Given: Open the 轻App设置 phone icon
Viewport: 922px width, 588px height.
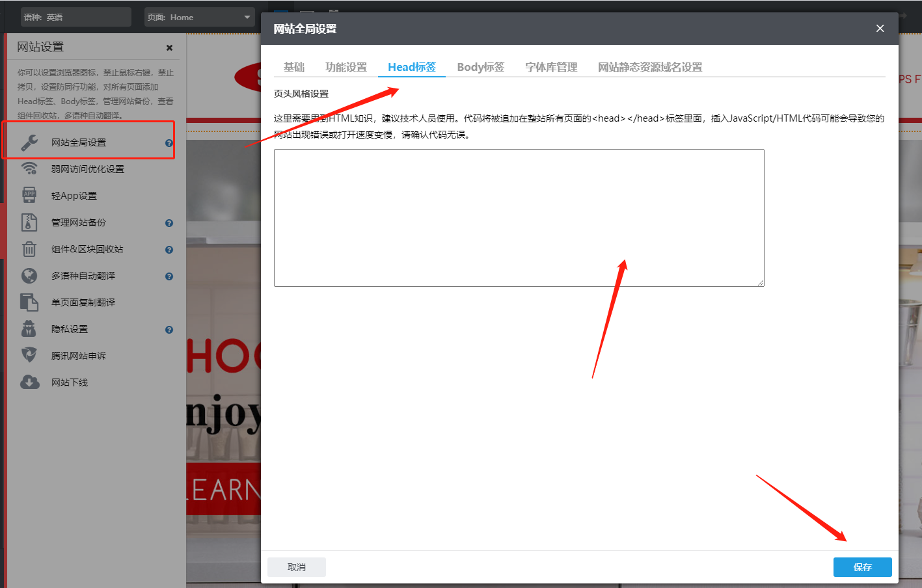Looking at the screenshot, I should (x=29, y=196).
